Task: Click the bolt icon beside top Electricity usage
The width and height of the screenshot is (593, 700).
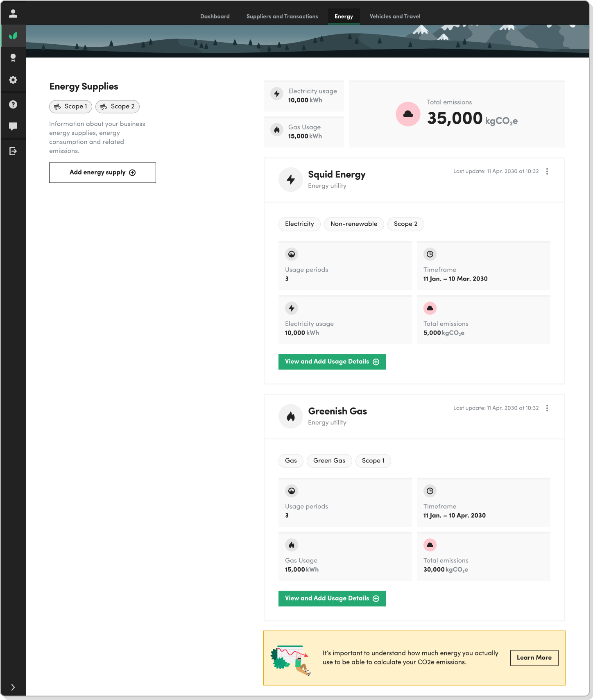Action: point(277,94)
